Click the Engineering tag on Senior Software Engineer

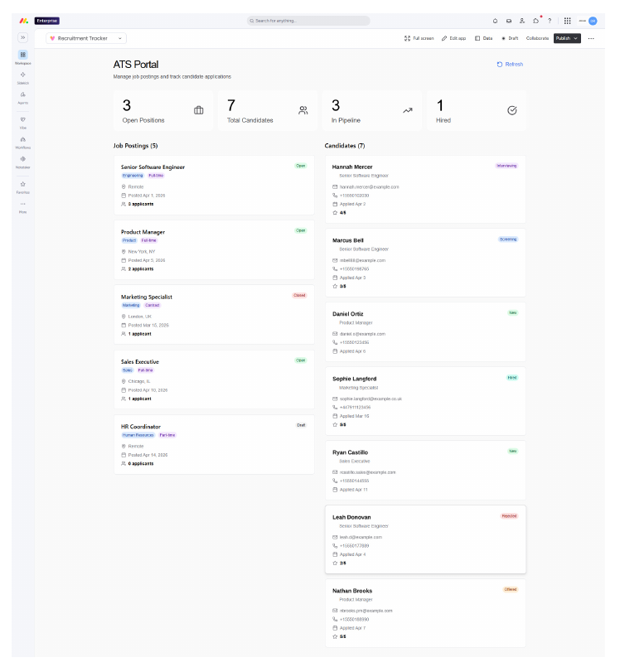click(x=133, y=176)
